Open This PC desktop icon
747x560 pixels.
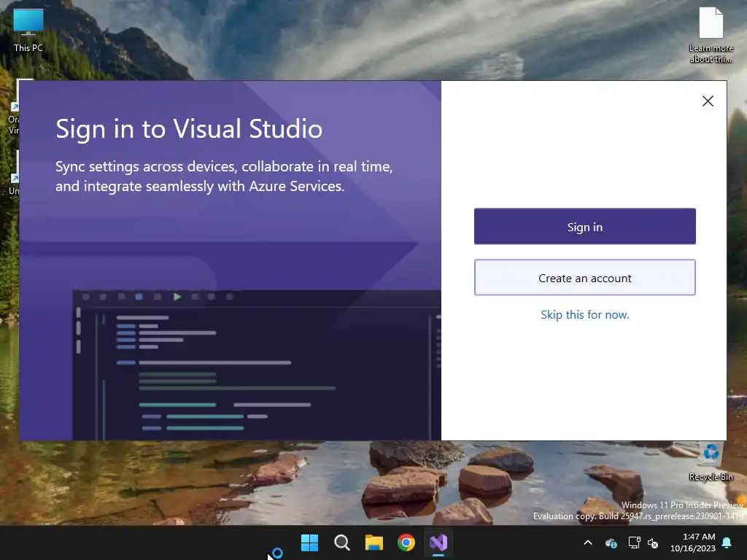coord(28,31)
